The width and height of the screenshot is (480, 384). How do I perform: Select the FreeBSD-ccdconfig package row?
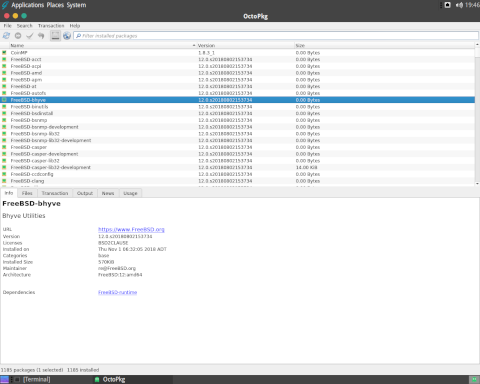237,174
